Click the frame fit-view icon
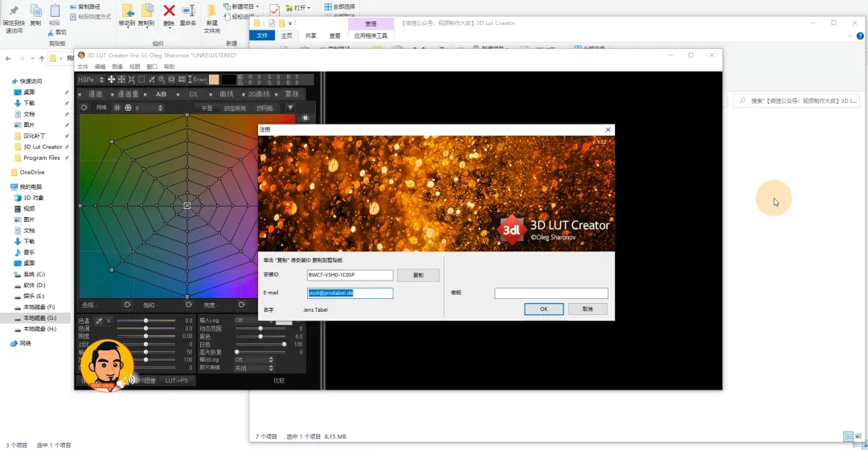 pyautogui.click(x=172, y=79)
